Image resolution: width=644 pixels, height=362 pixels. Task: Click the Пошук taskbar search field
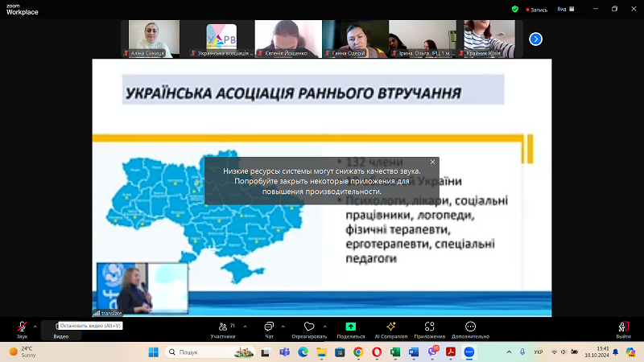pyautogui.click(x=209, y=352)
